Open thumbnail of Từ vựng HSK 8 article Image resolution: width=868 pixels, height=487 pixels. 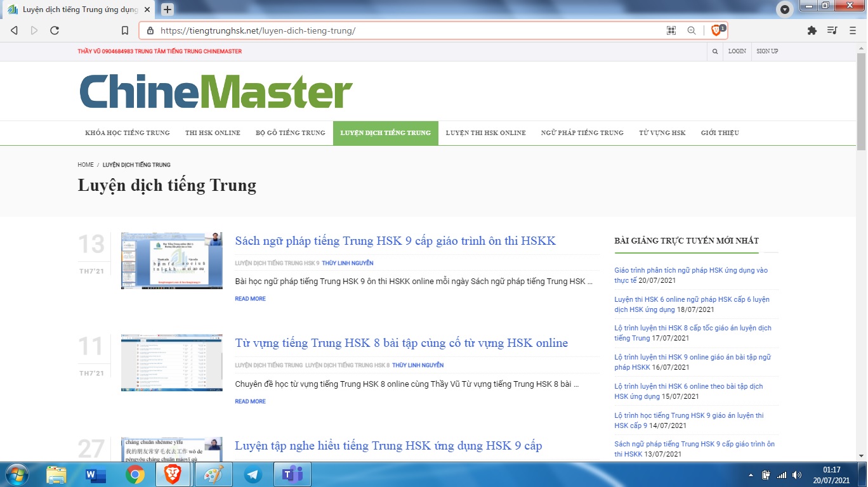click(172, 363)
